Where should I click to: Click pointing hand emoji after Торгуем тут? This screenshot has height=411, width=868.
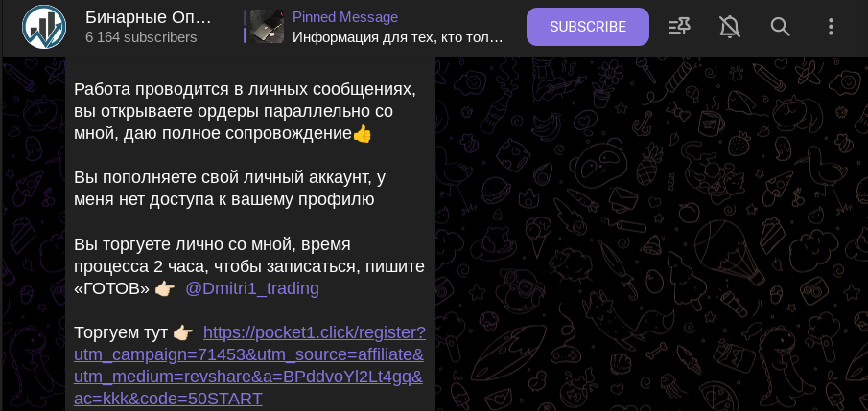click(182, 333)
